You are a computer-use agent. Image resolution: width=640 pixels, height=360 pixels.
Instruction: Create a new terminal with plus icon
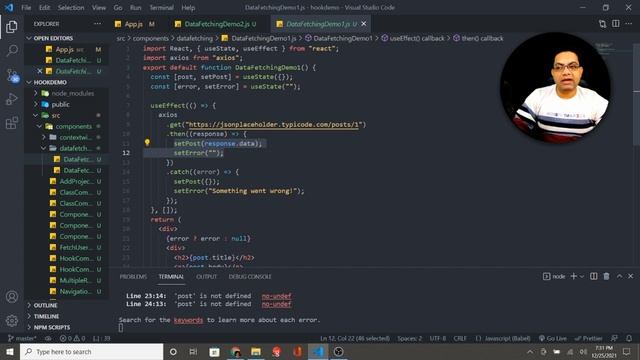573,276
